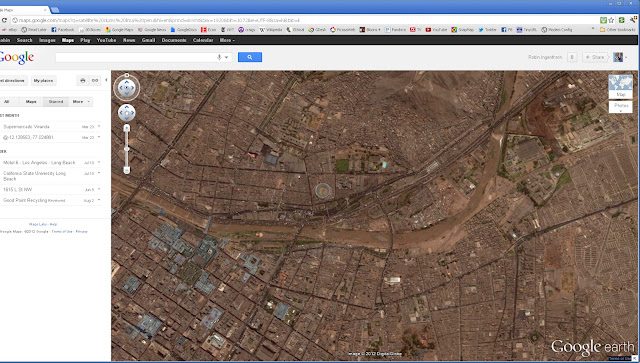Open dropdown next to Good Point Recycling

(x=99, y=200)
